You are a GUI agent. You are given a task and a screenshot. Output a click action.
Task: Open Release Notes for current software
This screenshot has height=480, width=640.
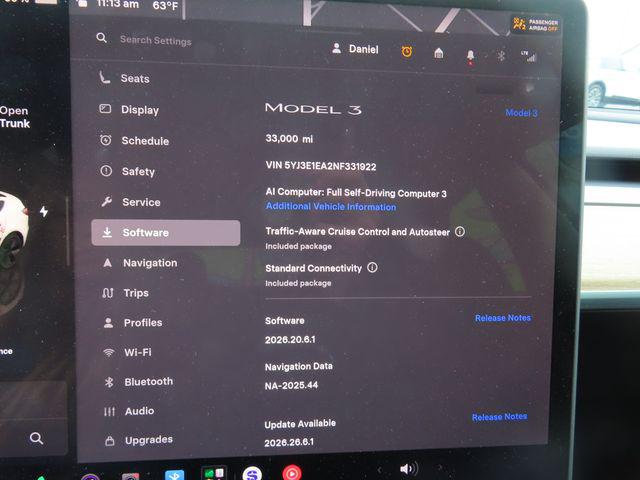(x=503, y=318)
